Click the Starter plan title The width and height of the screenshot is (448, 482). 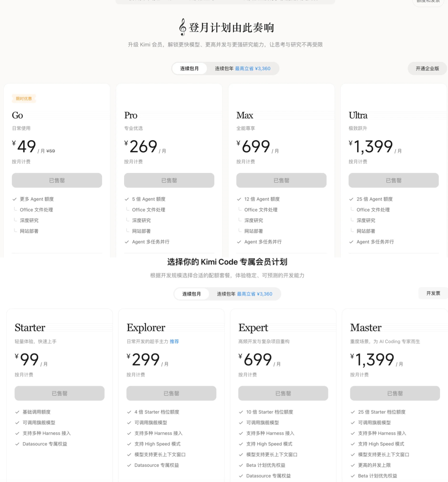(30, 328)
